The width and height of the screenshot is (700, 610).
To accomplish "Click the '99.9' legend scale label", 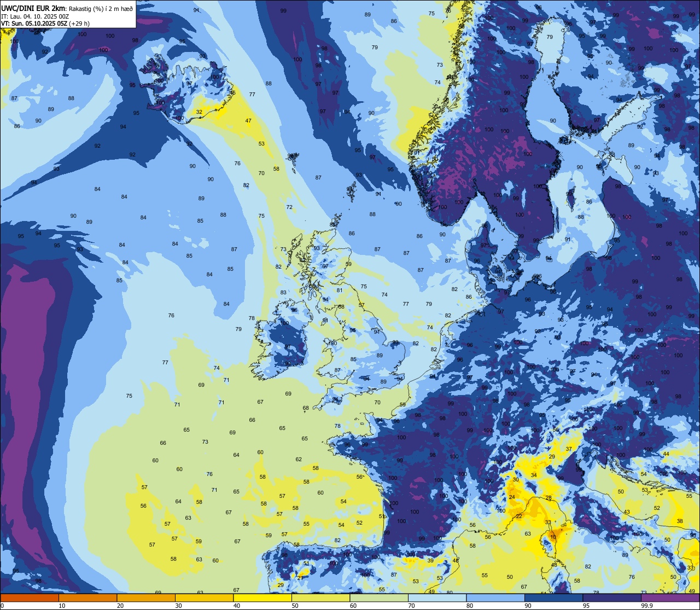I will pyautogui.click(x=647, y=606).
